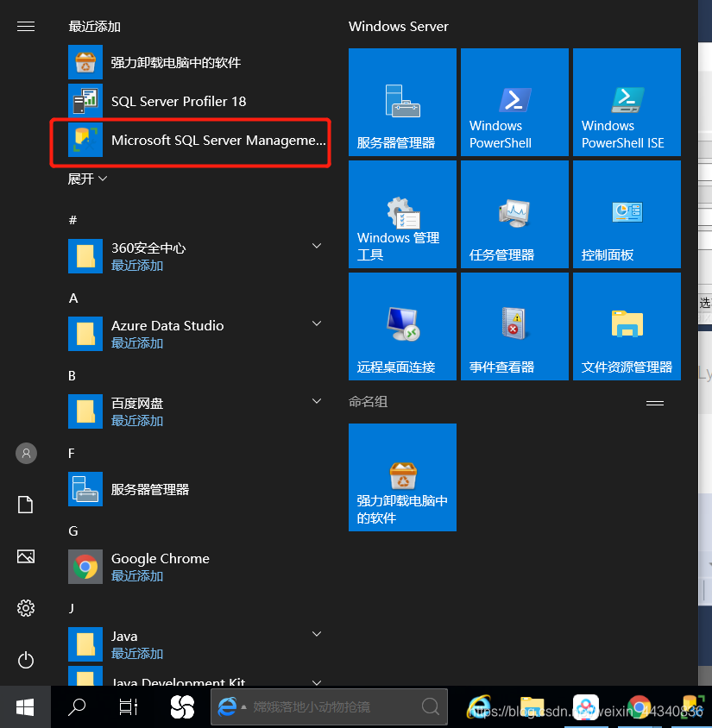Click the IE logo in the taskbar search box
Viewport: 712px width, 728px height.
(x=227, y=707)
